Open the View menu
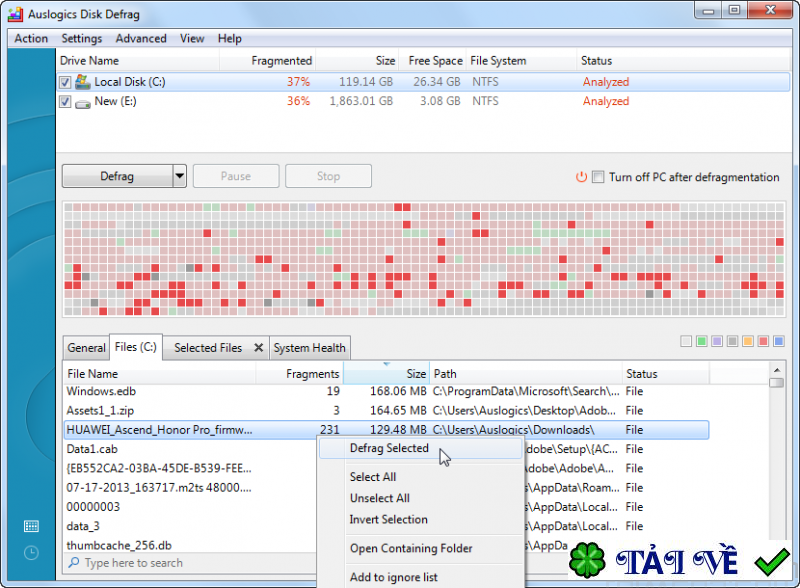The height and width of the screenshot is (588, 800). pos(192,38)
